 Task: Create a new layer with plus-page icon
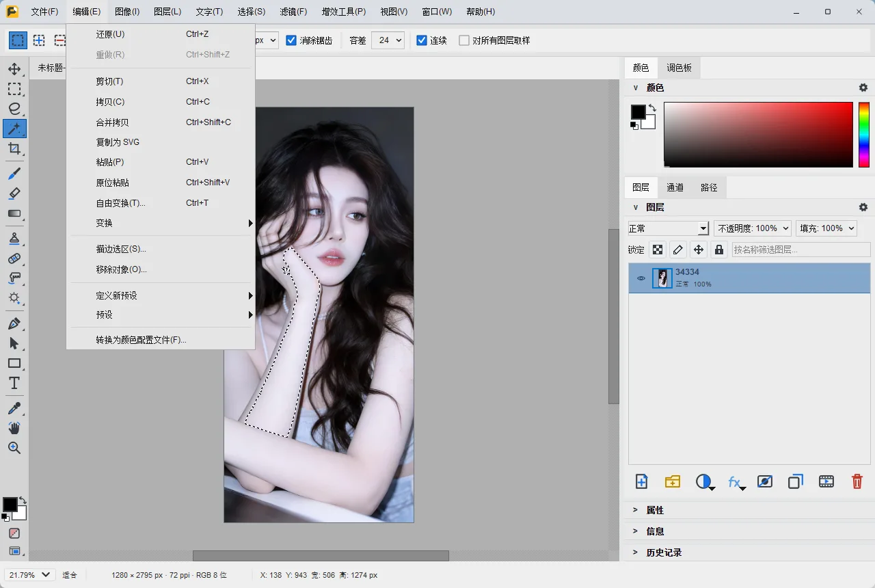tap(641, 481)
